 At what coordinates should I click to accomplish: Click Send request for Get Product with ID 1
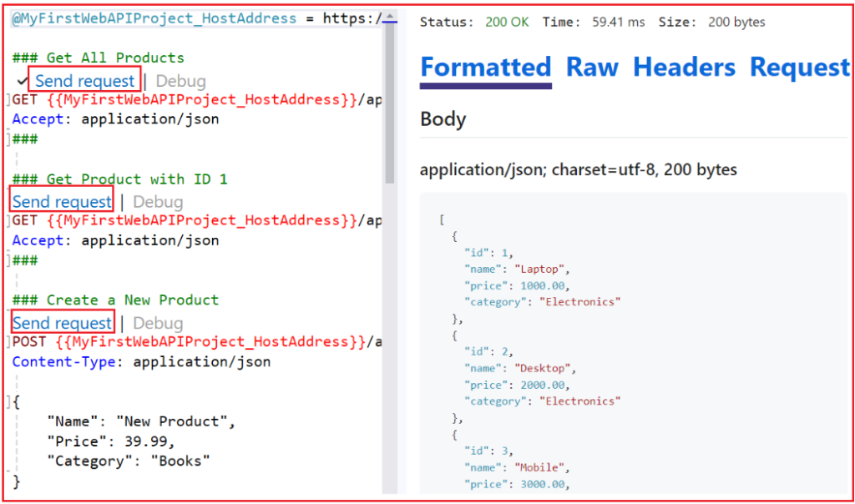[x=61, y=202]
